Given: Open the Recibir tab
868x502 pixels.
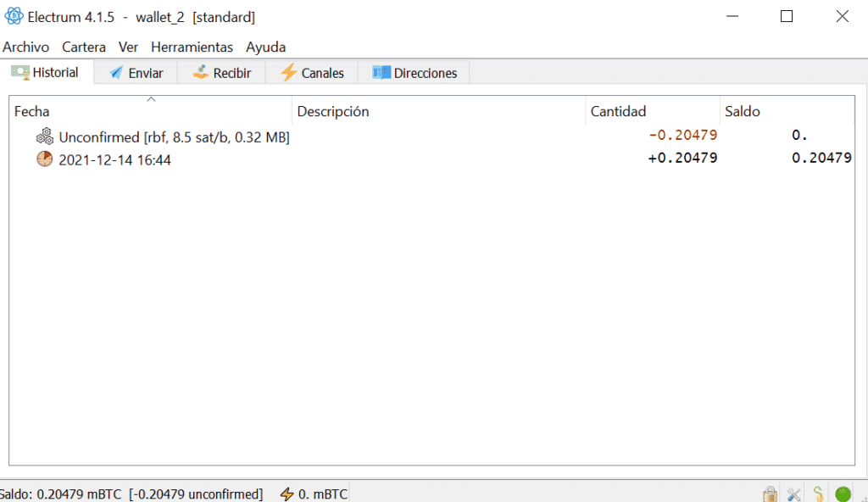Looking at the screenshot, I should [x=222, y=73].
